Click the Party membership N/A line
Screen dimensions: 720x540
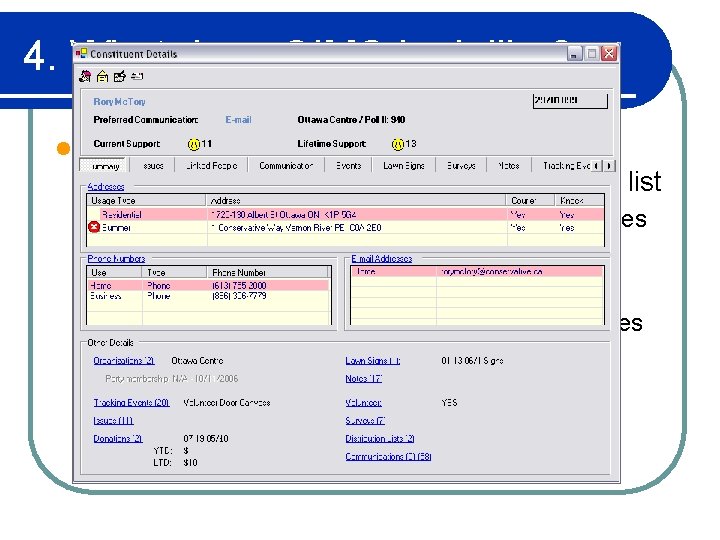[x=171, y=378]
